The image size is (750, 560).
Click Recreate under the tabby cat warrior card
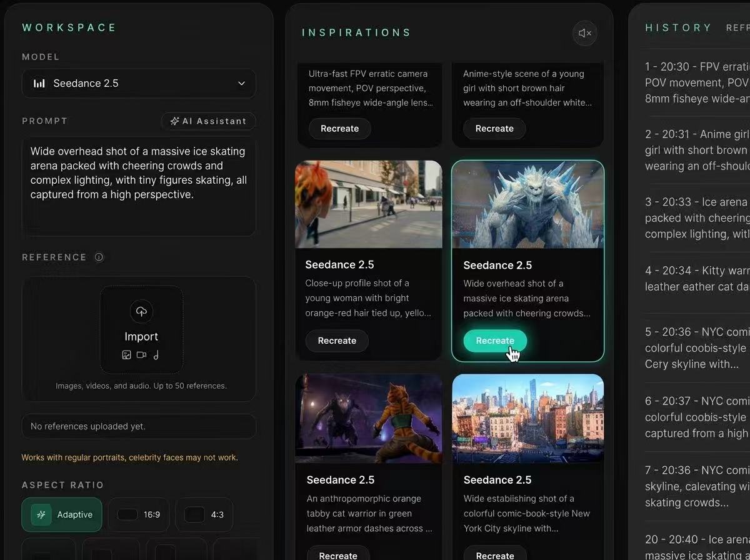tap(338, 554)
